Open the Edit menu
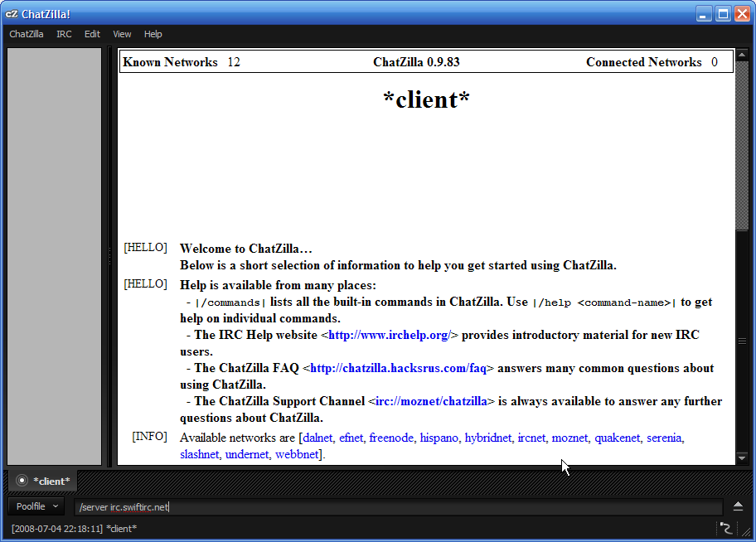 pos(92,34)
